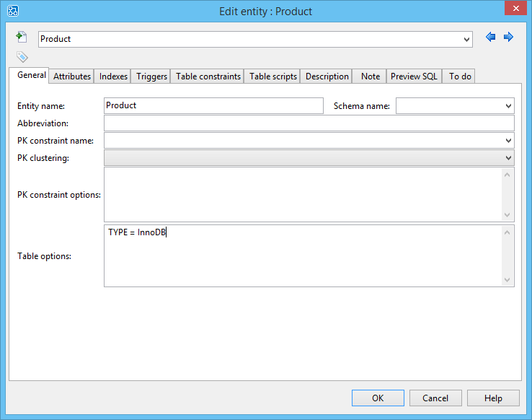Go to previous entity with left blue arrow
Viewport: 532px width, 420px height.
(490, 37)
